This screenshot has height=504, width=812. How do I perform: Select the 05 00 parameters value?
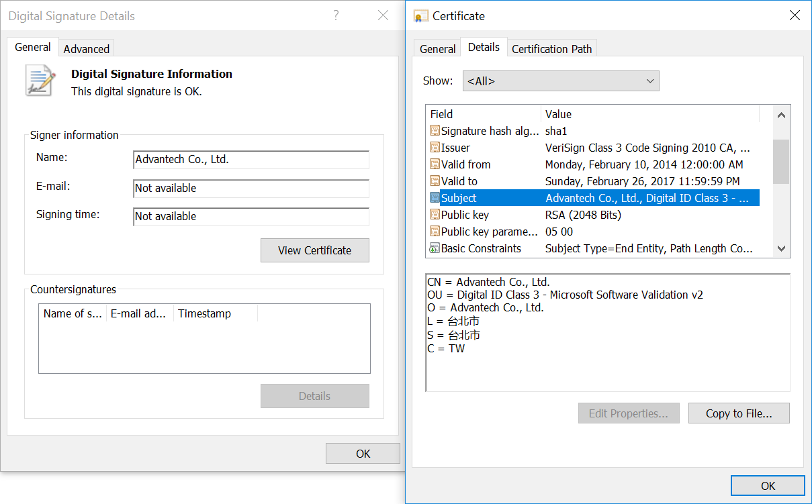coord(559,232)
